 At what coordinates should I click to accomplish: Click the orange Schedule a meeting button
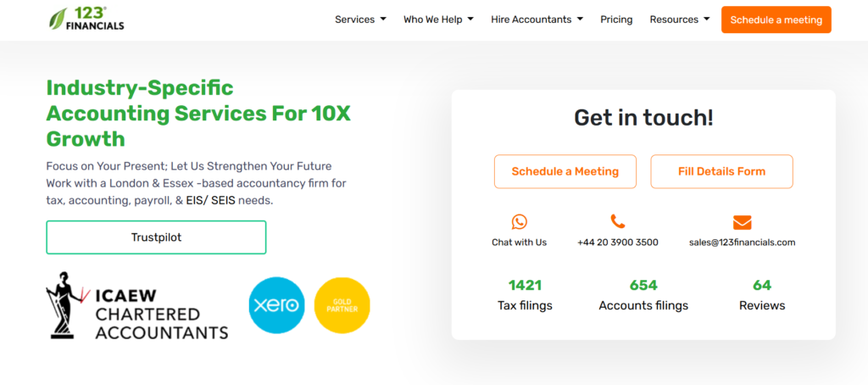pos(776,20)
